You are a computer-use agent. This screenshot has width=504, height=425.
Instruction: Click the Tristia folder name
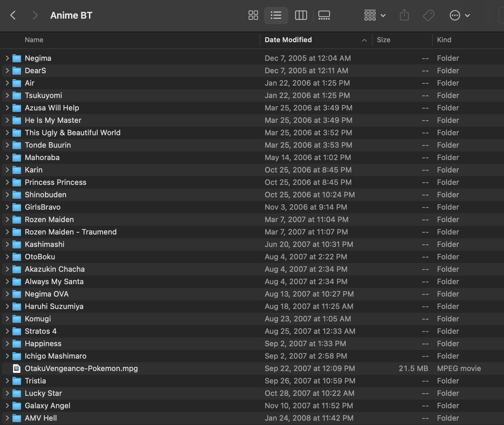click(x=35, y=381)
